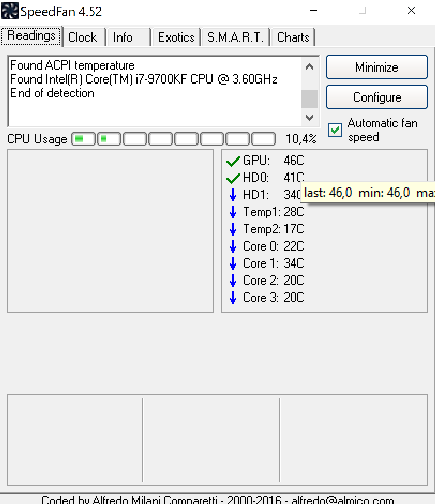
Task: Click the blue down arrow beside Temp1
Action: click(233, 212)
